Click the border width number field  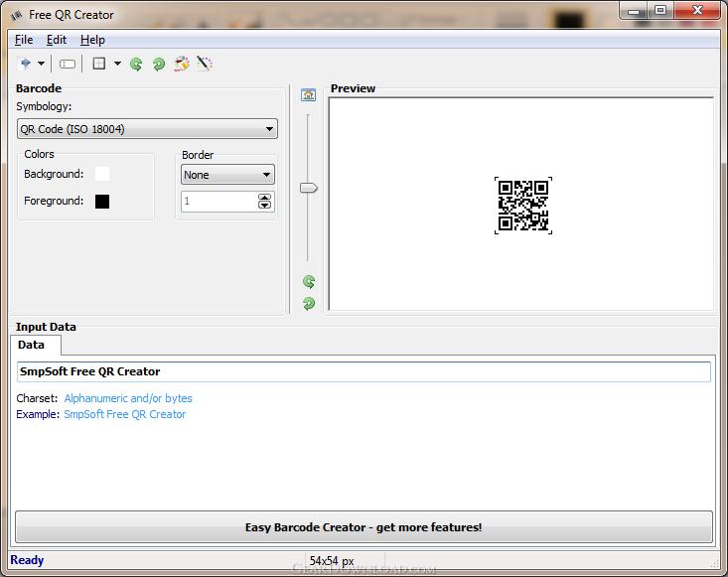[x=218, y=201]
